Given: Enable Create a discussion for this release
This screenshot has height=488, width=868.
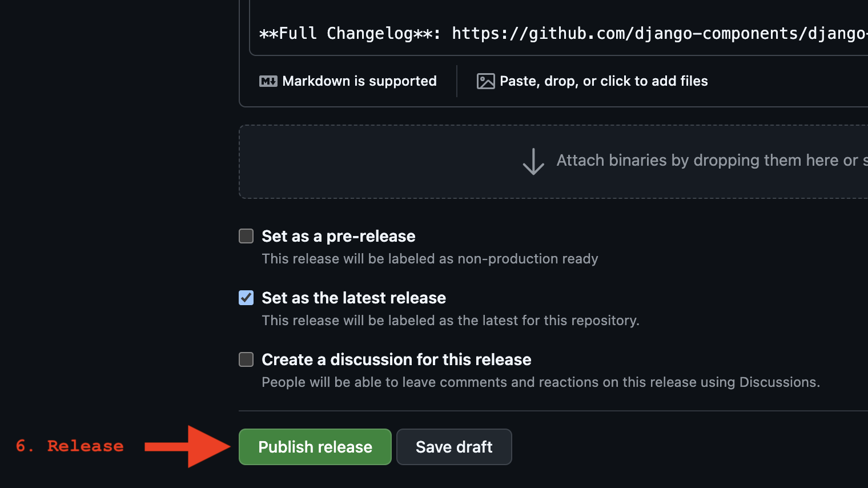Looking at the screenshot, I should pos(246,359).
